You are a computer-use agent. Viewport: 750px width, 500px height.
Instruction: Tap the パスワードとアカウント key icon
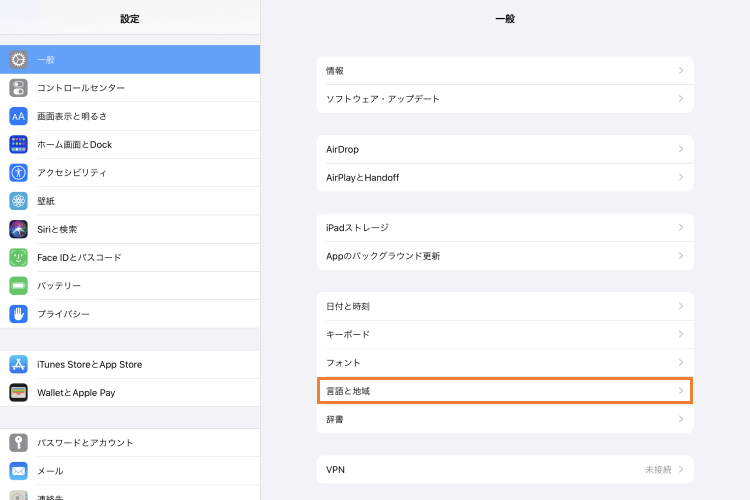(18, 443)
